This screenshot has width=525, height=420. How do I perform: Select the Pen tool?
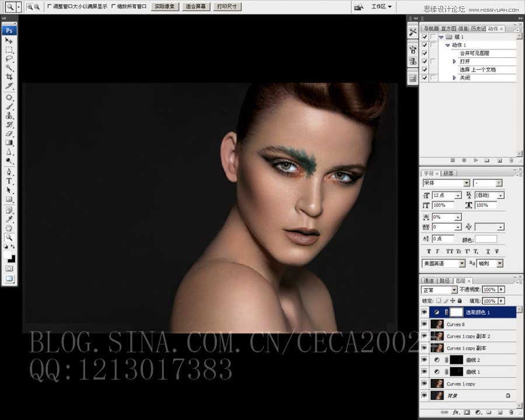[x=9, y=172]
